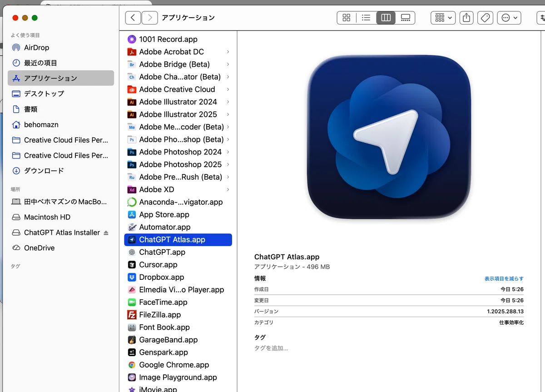This screenshot has width=545, height=392.
Task: Open ダウンロード in the sidebar
Action: [x=61, y=171]
